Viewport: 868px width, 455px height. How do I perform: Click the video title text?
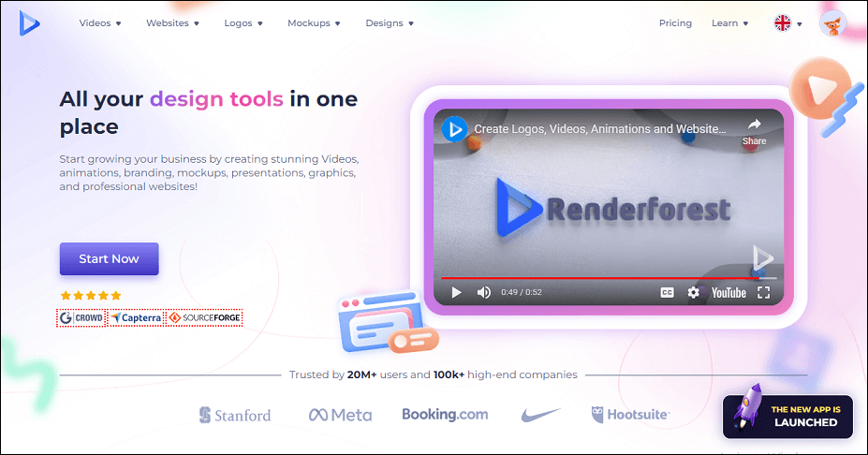pyautogui.click(x=599, y=129)
